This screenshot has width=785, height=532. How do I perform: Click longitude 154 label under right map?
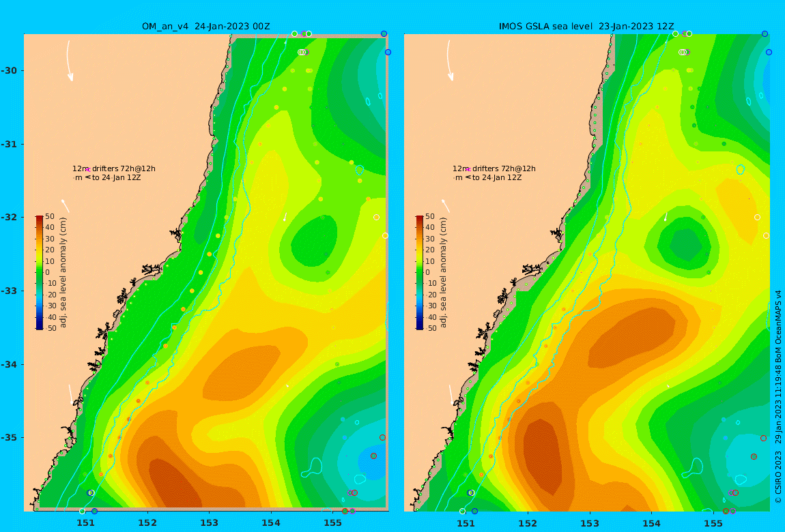(x=651, y=523)
